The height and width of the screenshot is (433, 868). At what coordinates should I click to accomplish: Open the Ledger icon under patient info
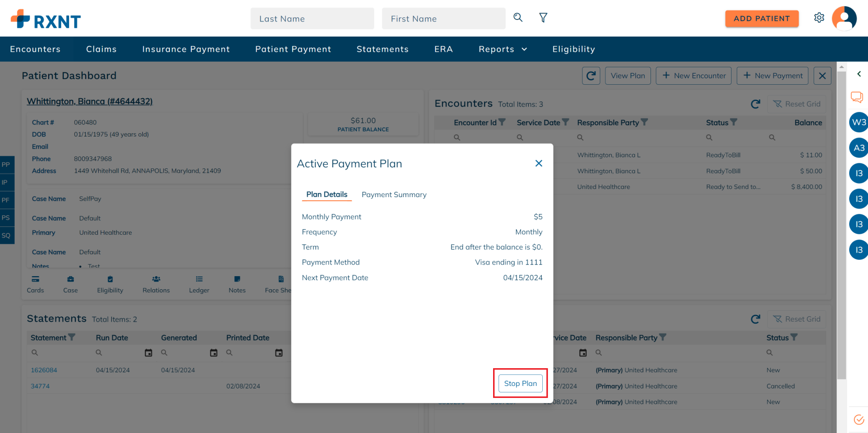(x=199, y=284)
